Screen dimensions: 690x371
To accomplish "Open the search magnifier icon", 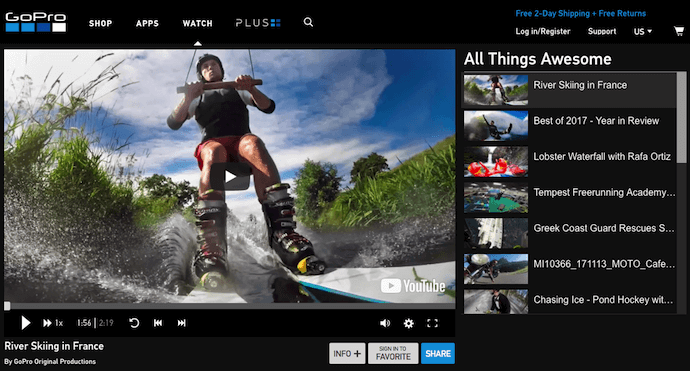I will (308, 22).
